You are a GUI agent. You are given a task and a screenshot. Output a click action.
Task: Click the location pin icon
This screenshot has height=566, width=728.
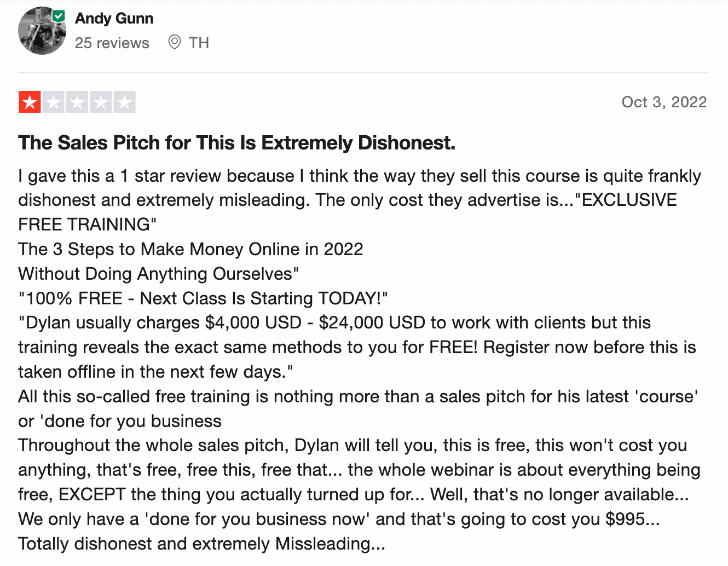175,42
